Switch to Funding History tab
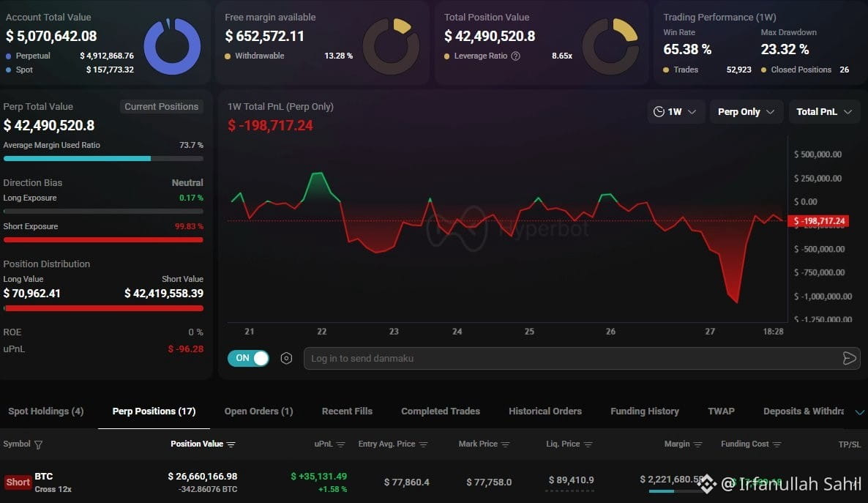The width and height of the screenshot is (868, 503). click(x=644, y=411)
